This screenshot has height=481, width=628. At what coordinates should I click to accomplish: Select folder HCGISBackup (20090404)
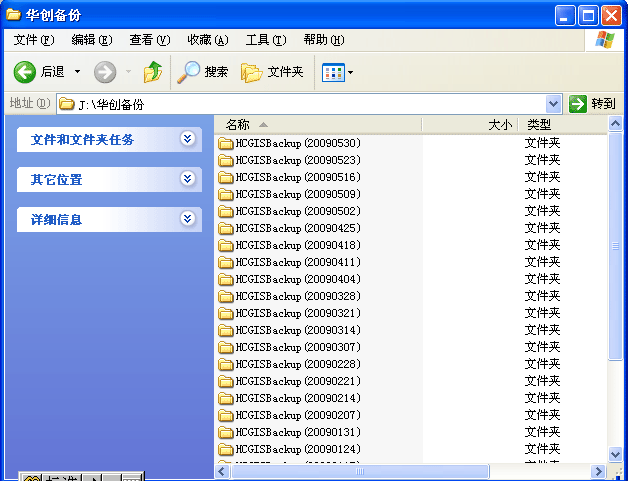(289, 279)
